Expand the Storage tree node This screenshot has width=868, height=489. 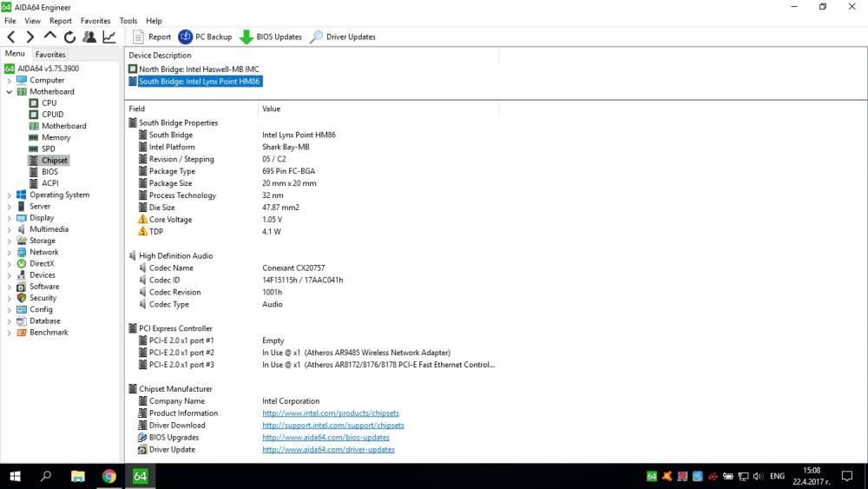tap(9, 241)
